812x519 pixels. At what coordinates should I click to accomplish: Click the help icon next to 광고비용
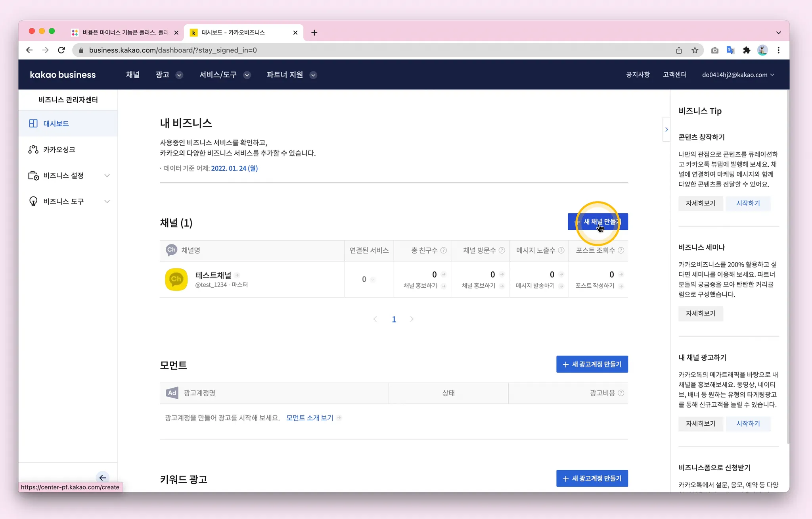621,393
